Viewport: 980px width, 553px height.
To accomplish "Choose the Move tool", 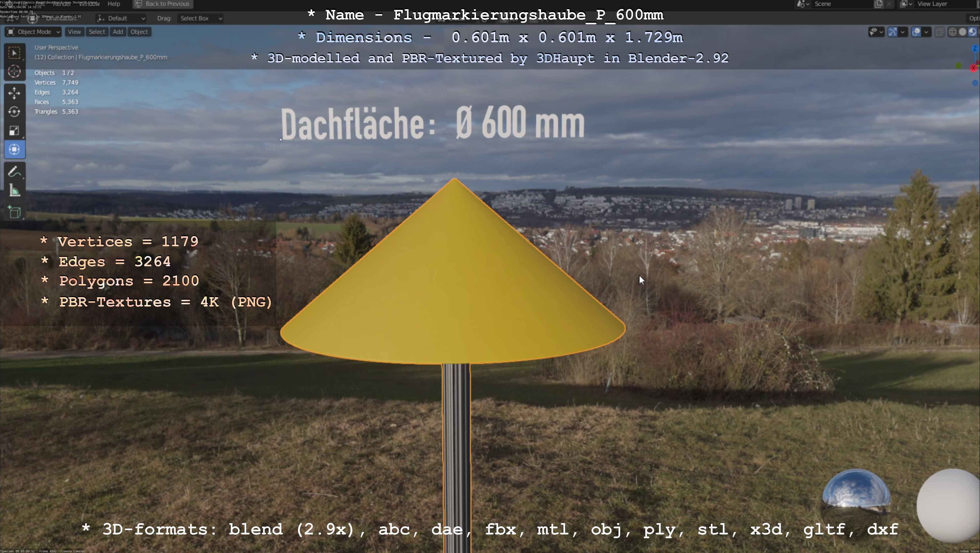I will 14,93.
